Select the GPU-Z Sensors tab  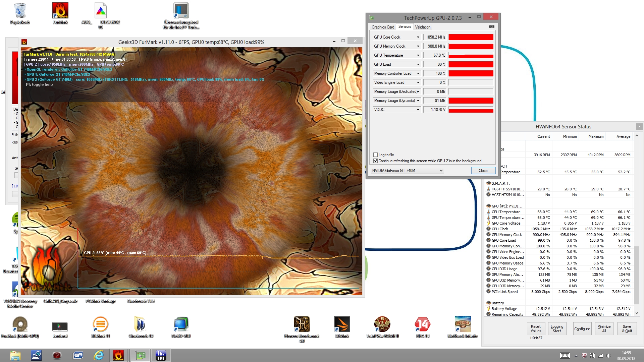[x=405, y=26]
